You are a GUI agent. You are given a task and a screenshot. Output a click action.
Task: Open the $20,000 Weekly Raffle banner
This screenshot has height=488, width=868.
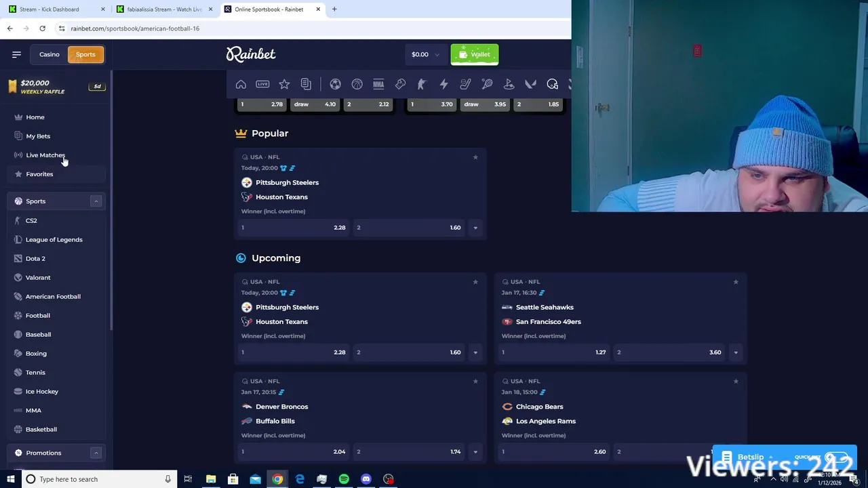pos(56,87)
